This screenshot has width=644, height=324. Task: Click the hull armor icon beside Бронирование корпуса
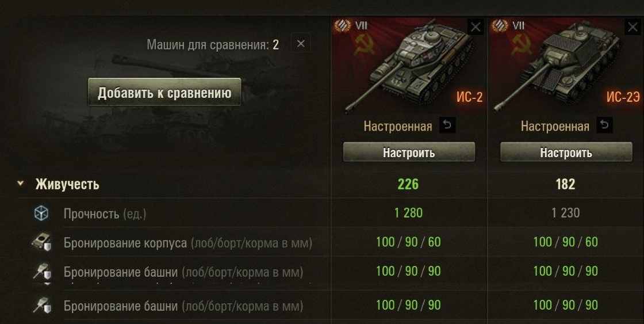(x=41, y=242)
